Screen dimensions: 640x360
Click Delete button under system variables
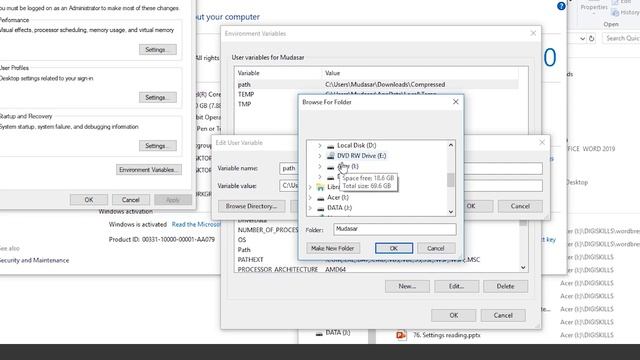pos(505,287)
